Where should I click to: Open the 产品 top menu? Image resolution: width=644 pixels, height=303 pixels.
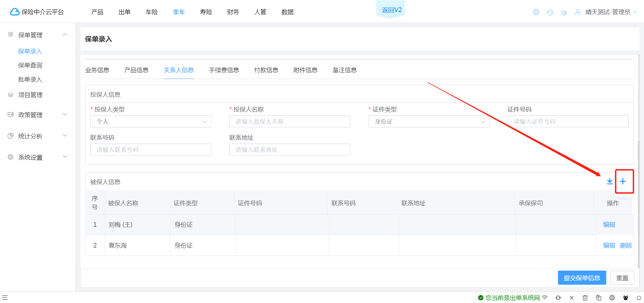[97, 12]
